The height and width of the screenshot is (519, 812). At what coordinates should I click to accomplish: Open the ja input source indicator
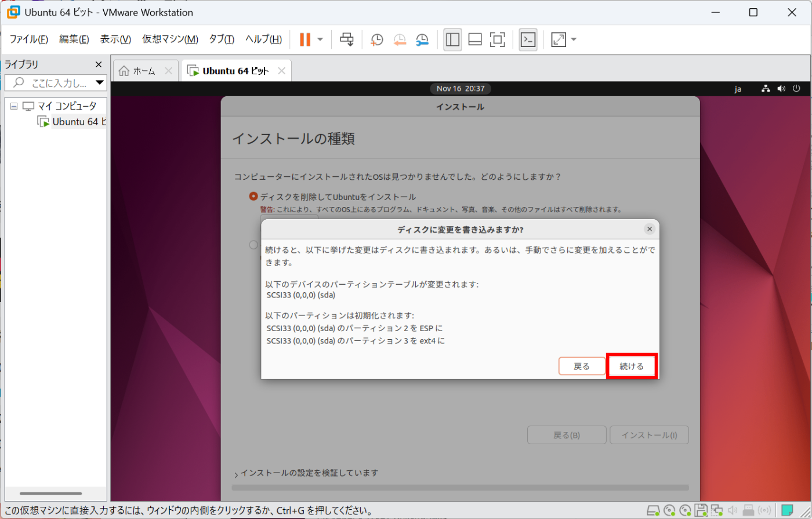coord(738,89)
